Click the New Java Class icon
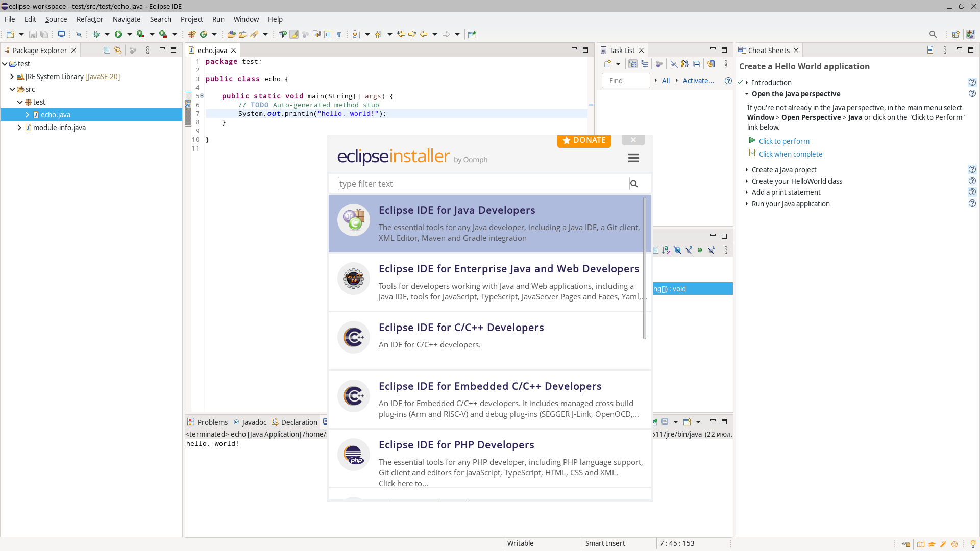The width and height of the screenshot is (980, 551). click(204, 34)
